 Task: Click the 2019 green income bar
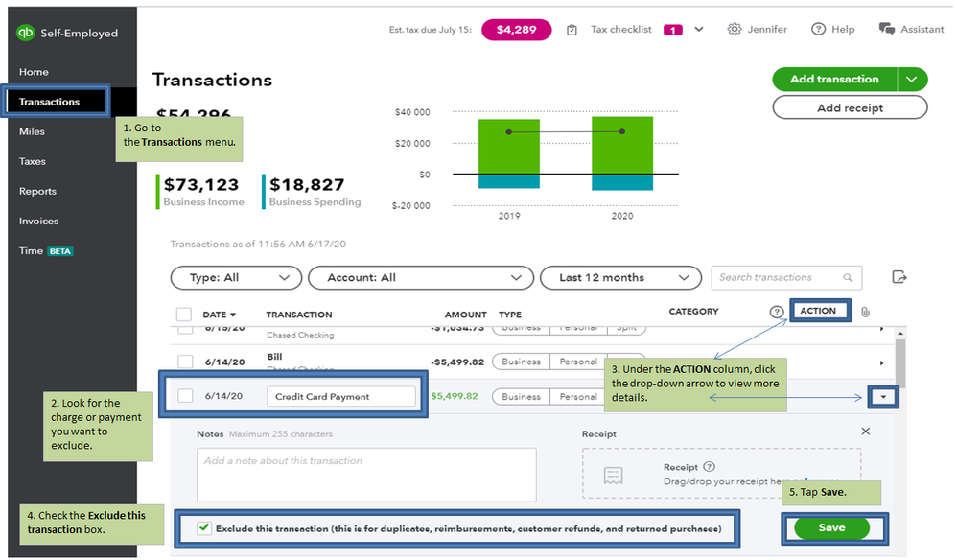509,147
